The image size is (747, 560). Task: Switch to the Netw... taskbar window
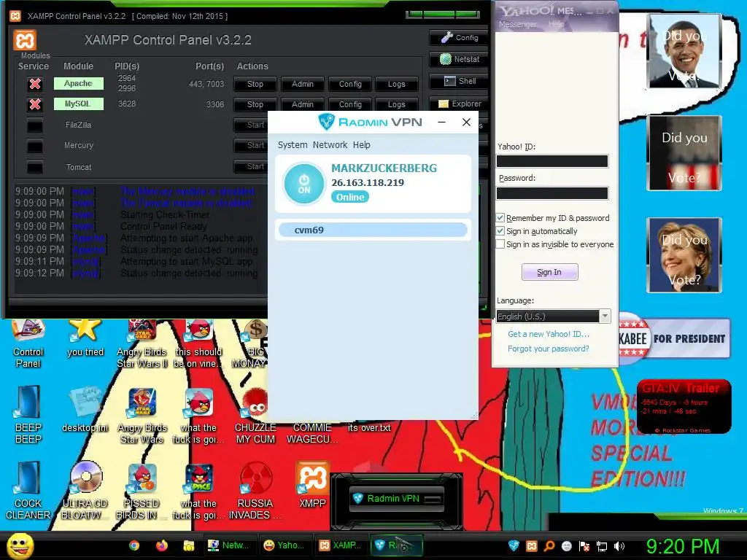click(230, 545)
